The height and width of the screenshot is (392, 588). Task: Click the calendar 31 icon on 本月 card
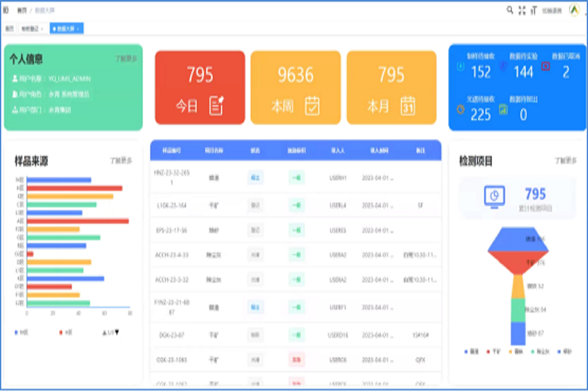pos(408,105)
